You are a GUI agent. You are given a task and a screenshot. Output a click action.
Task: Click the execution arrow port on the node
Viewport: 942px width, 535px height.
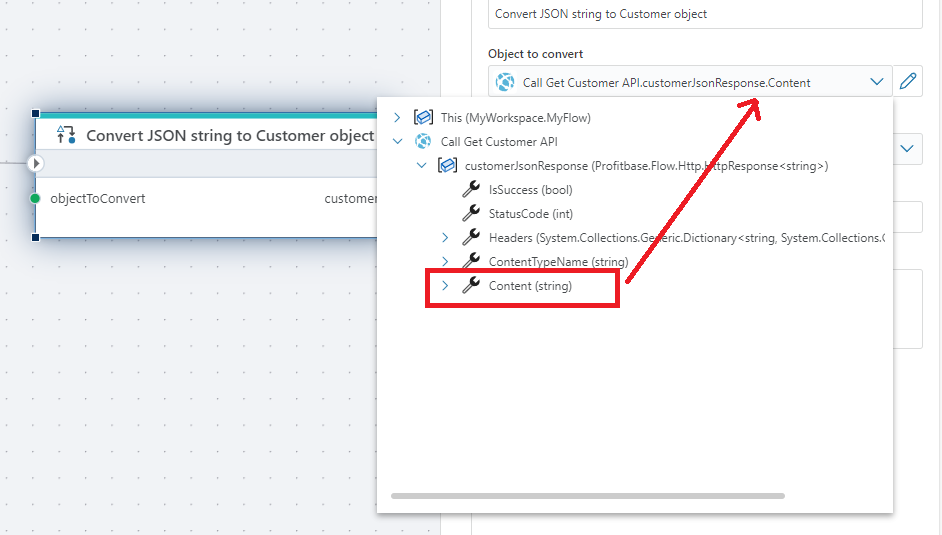36,163
